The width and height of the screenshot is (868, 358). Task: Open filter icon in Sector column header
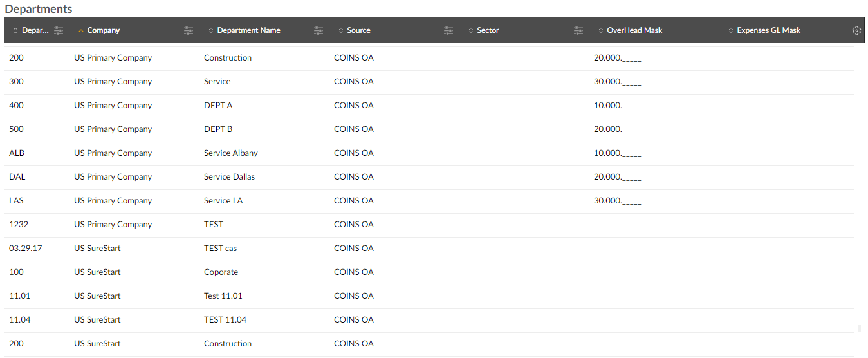pos(578,30)
